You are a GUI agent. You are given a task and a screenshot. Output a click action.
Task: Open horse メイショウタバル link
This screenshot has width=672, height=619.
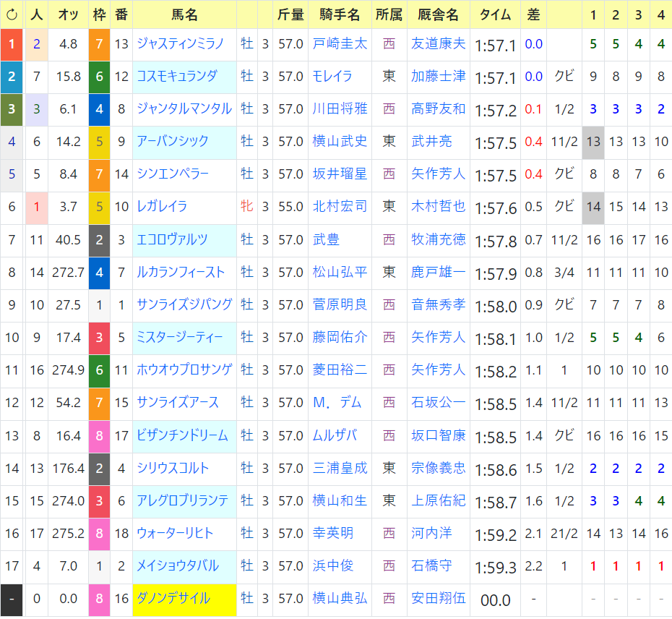pyautogui.click(x=178, y=566)
